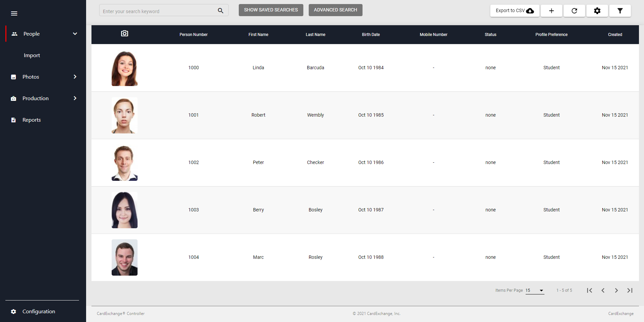Click the Advanced Search button
This screenshot has height=322, width=644.
[x=335, y=10]
